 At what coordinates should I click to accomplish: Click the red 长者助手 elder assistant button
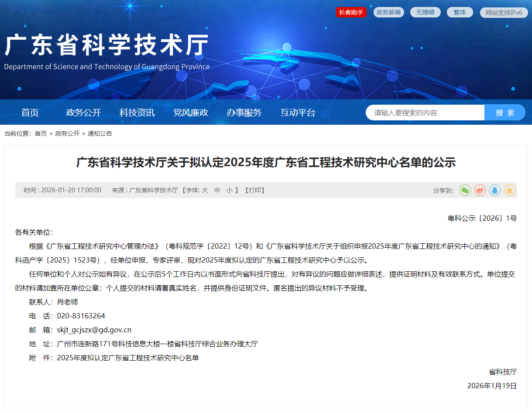(x=351, y=12)
